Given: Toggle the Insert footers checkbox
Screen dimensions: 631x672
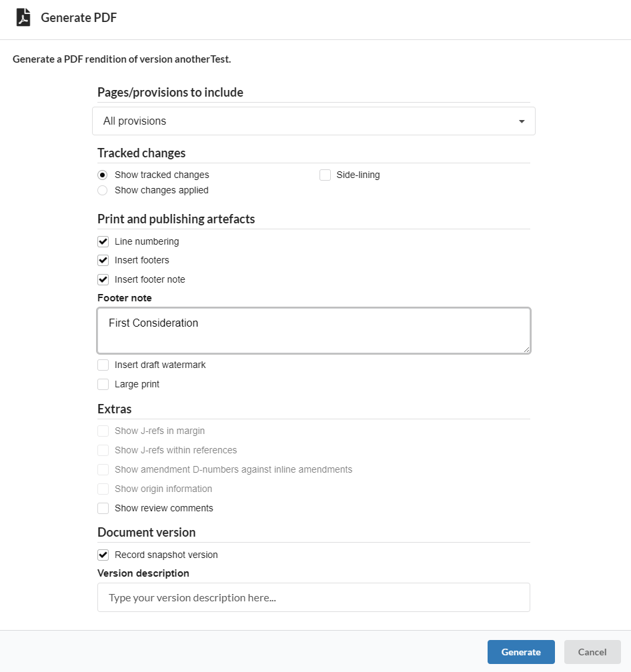Looking at the screenshot, I should (103, 260).
